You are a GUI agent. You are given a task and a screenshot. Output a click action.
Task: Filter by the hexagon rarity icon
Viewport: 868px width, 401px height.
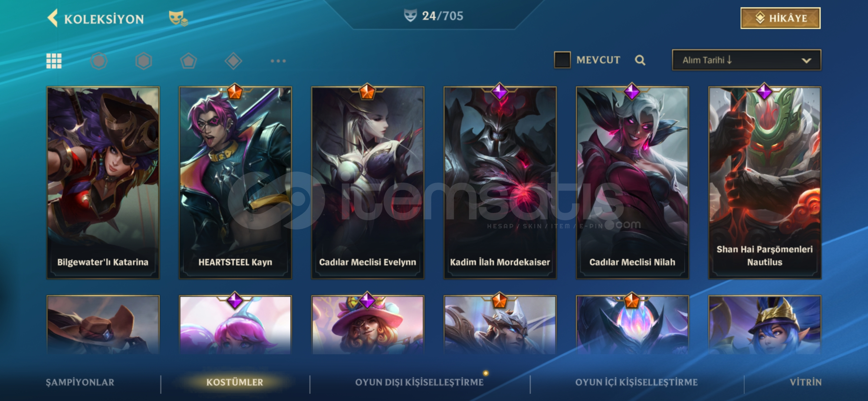coord(144,61)
